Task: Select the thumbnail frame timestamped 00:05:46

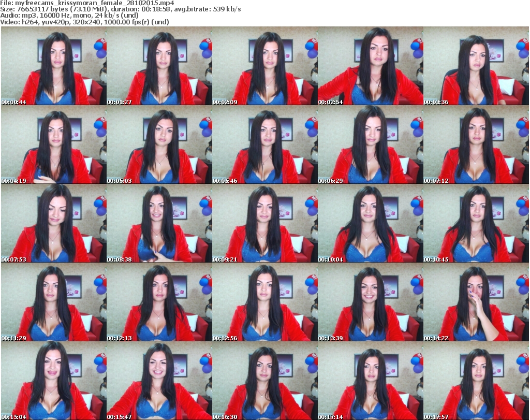Action: pyautogui.click(x=264, y=144)
